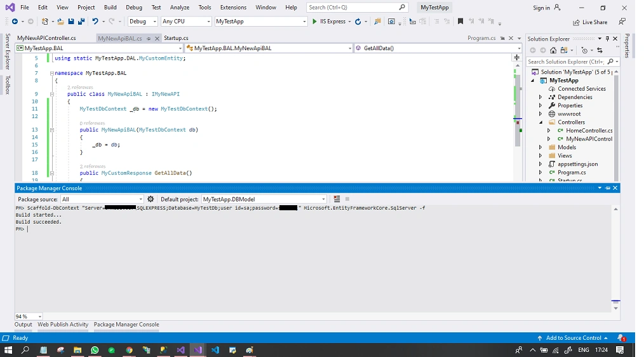Collapse the namespace MyTestApp.BAL code block
This screenshot has width=644, height=357.
coord(51,73)
